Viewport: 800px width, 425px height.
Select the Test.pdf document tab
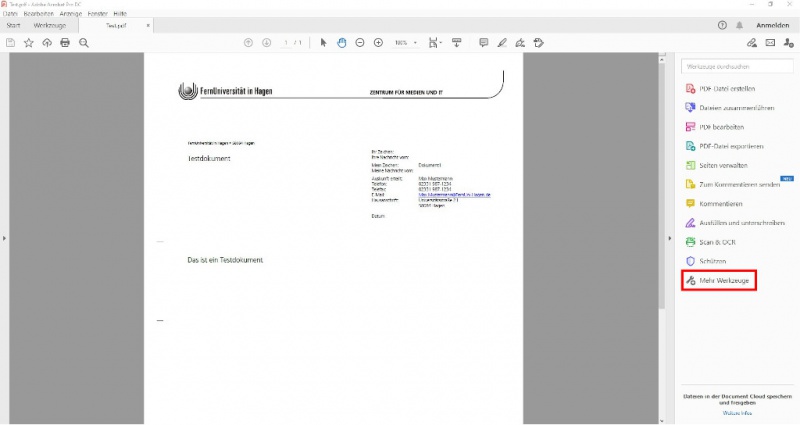coord(116,25)
